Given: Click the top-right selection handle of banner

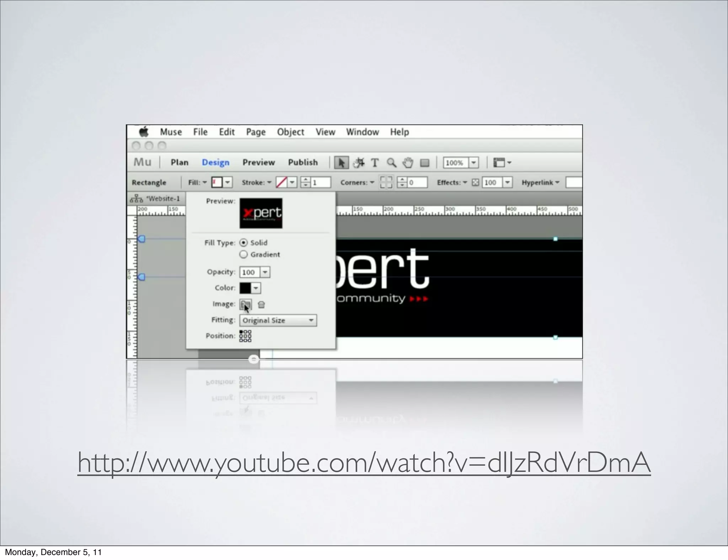Looking at the screenshot, I should (x=555, y=239).
